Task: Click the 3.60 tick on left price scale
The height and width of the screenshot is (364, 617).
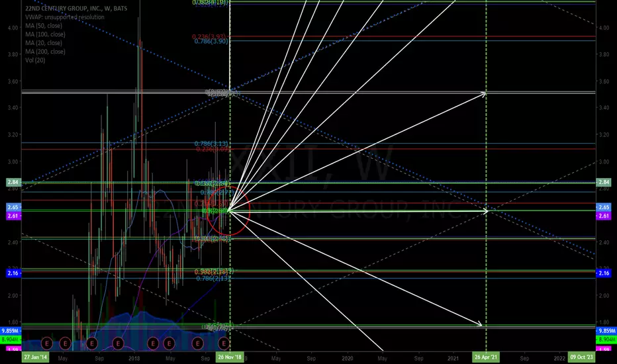Action: [x=13, y=81]
